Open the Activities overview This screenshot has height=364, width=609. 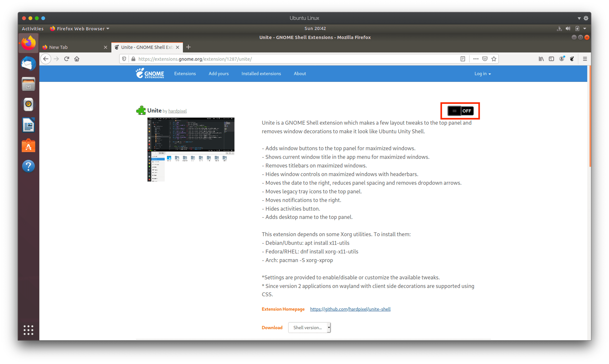point(33,28)
